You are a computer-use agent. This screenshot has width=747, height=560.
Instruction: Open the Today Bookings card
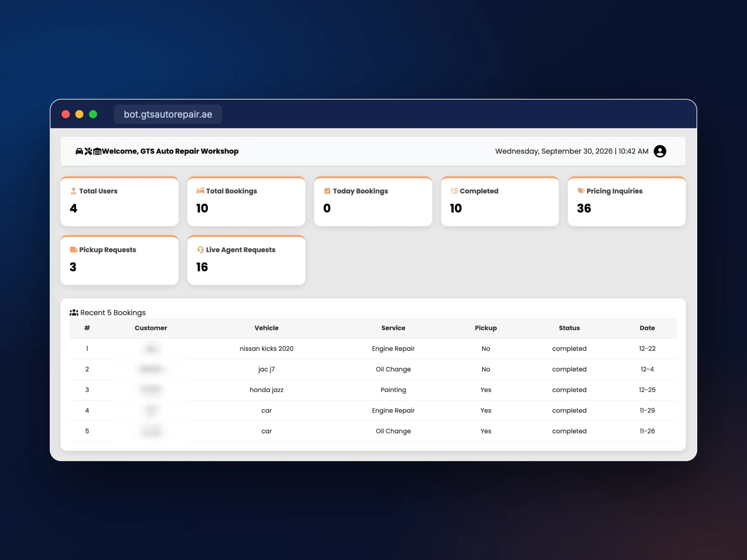(x=373, y=201)
